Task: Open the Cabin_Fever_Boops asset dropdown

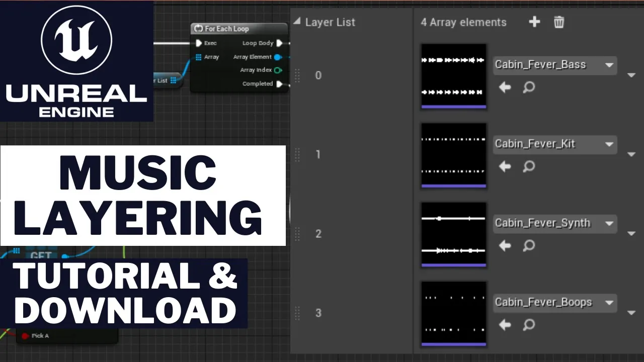Action: (555, 302)
